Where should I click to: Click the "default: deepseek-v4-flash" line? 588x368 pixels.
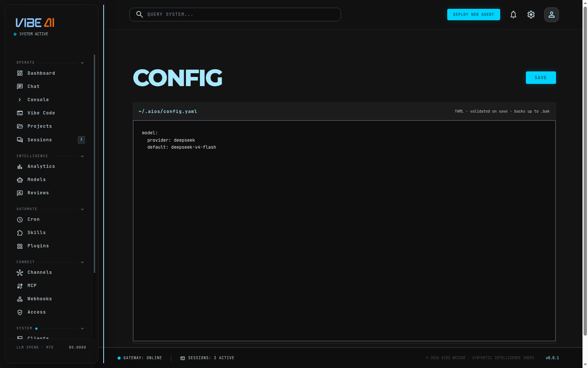tap(182, 147)
